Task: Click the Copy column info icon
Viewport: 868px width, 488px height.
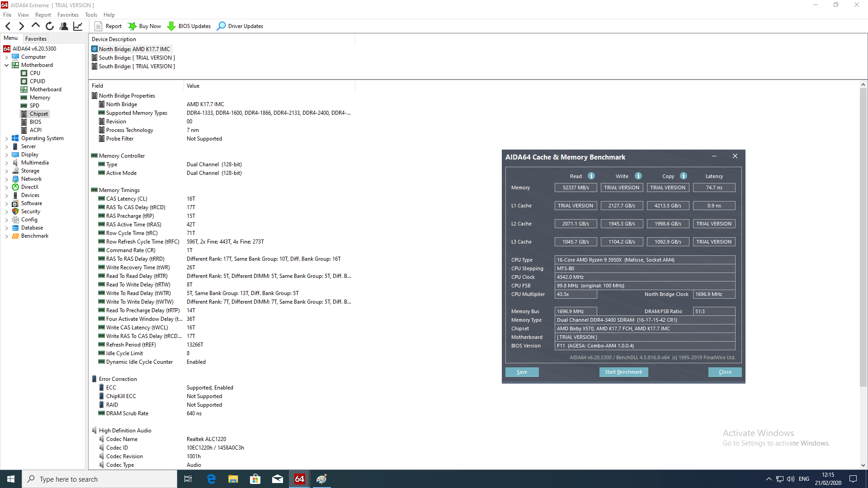Action: [684, 176]
